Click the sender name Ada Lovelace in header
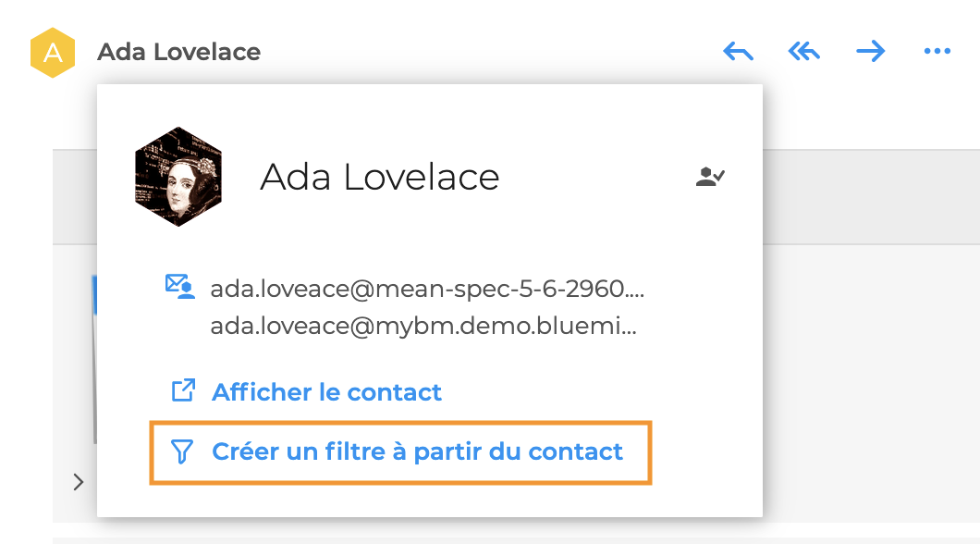Viewport: 980px width, 544px height. click(x=178, y=52)
